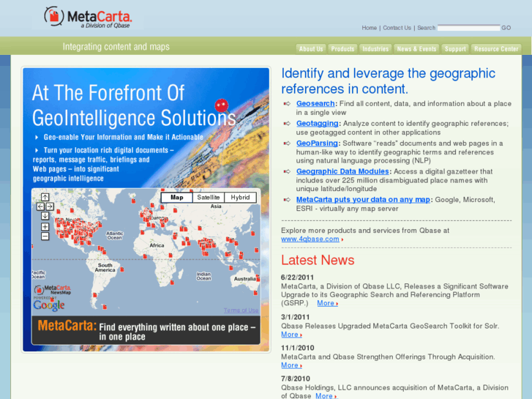Click the MetaCarta NewsMap logo on map
This screenshot has width=532, height=399.
[53, 290]
